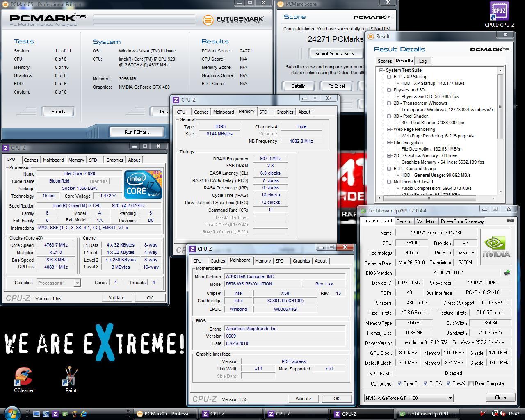Open the SPD tab in CPU-Z Memory window
525x420 pixels.
point(263,112)
